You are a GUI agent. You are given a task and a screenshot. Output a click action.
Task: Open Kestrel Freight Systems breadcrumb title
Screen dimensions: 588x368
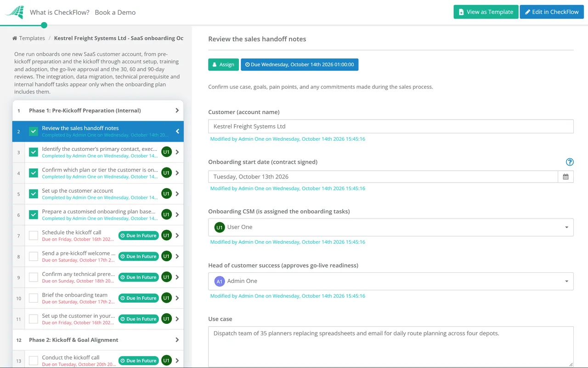(x=119, y=38)
